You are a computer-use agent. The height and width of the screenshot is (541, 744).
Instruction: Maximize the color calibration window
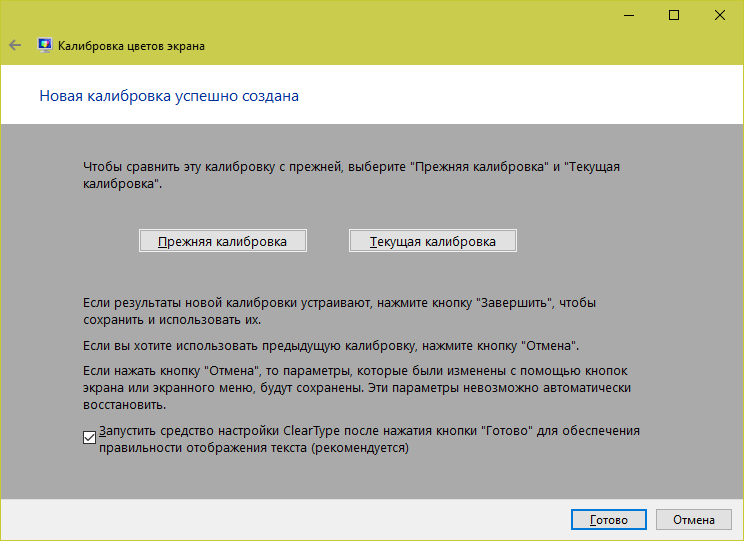coord(674,15)
